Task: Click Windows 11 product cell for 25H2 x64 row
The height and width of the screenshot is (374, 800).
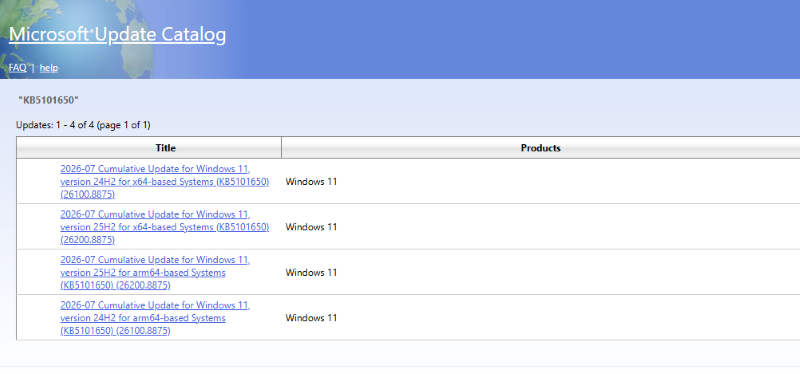Action: [311, 227]
